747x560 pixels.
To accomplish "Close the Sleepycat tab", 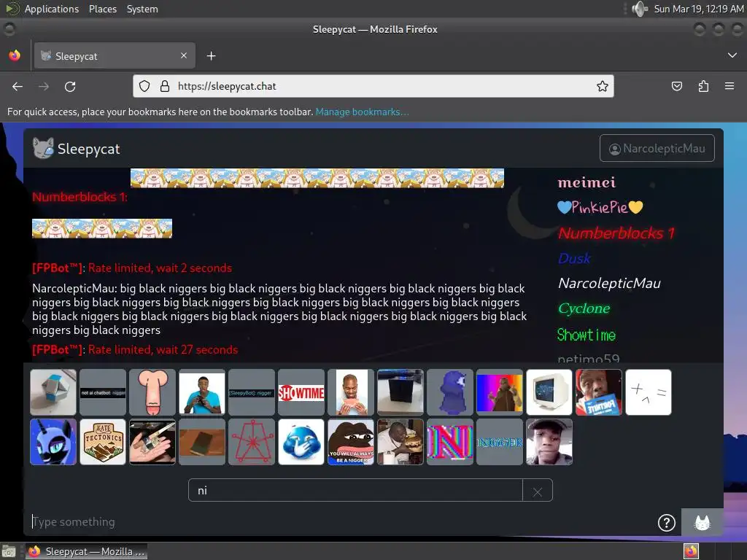I will point(184,55).
